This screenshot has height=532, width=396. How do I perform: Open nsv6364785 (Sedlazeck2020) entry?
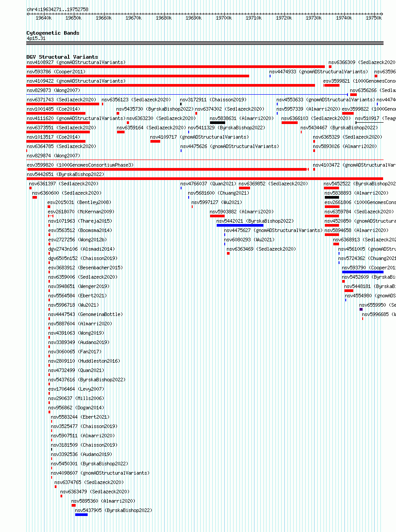[x=61, y=147]
